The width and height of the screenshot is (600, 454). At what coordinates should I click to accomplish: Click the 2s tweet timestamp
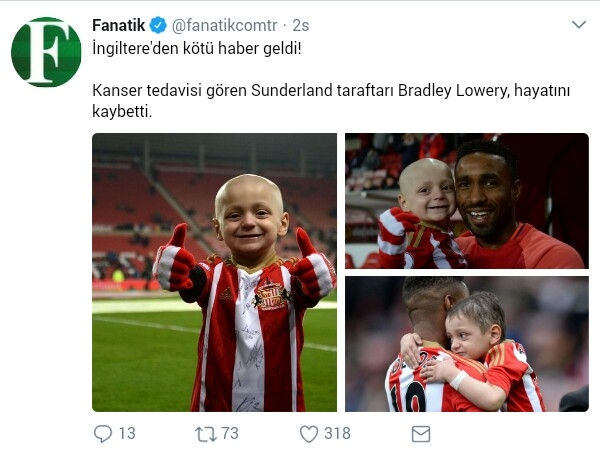[300, 26]
